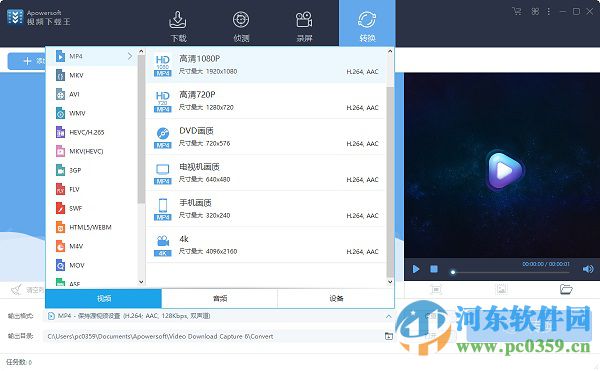This screenshot has width=600, height=371.
Task: Select HD 720P preset (高清720P)
Action: pyautogui.click(x=266, y=101)
